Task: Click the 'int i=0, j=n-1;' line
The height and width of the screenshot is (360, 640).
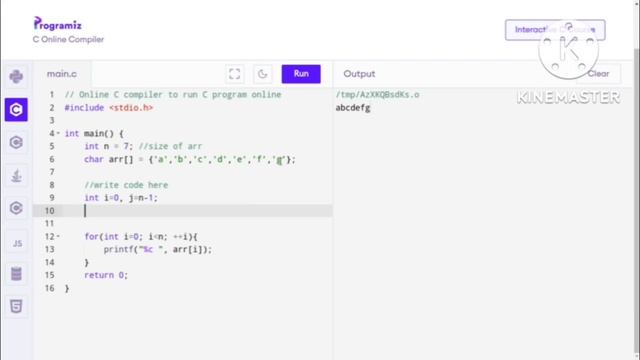Action: click(x=121, y=198)
